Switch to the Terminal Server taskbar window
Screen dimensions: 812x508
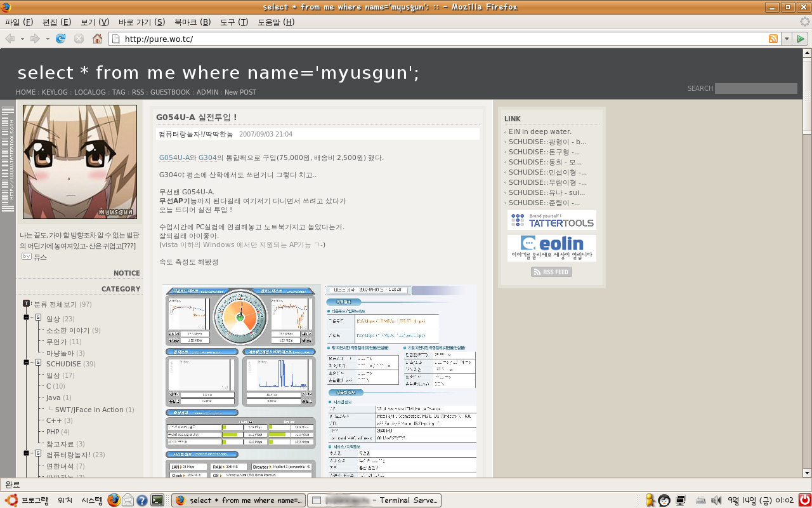374,500
